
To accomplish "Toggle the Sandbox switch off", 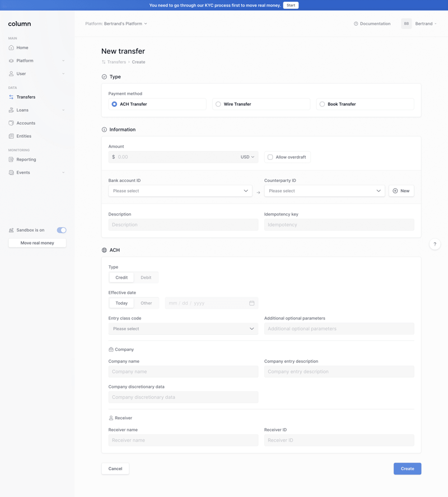I will pos(61,229).
